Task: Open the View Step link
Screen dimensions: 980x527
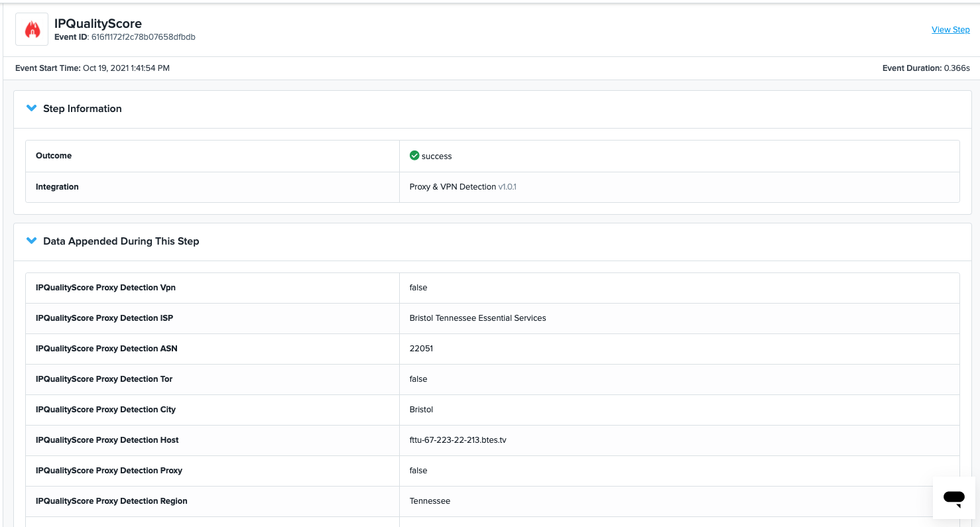Action: (x=950, y=30)
